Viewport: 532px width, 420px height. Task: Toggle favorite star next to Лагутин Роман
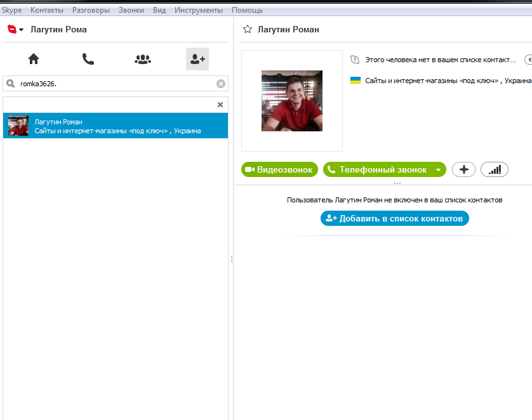[248, 30]
